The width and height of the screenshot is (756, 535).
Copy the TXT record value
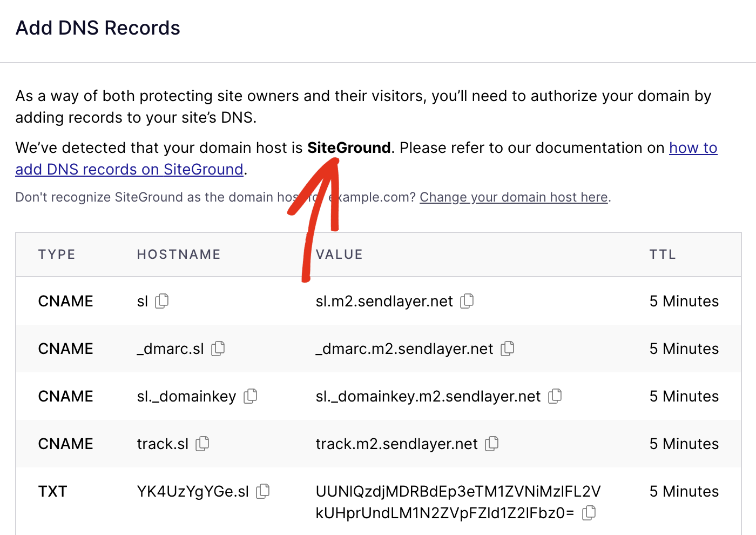click(x=589, y=512)
